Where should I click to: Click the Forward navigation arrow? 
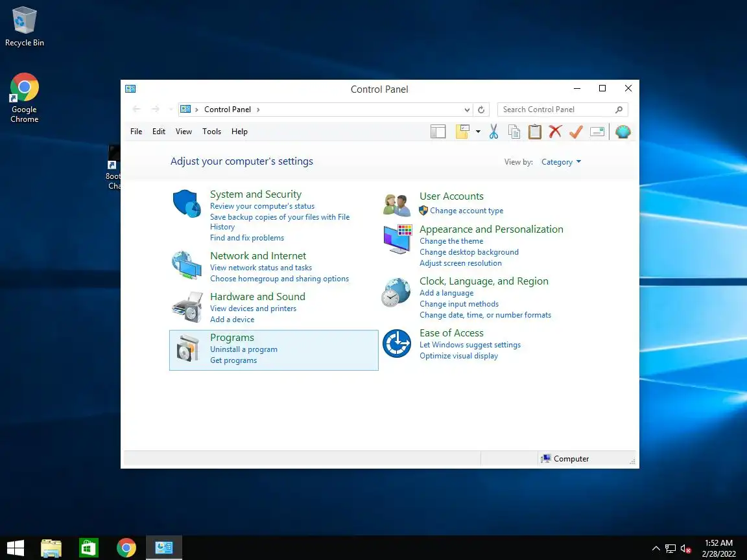pos(156,109)
